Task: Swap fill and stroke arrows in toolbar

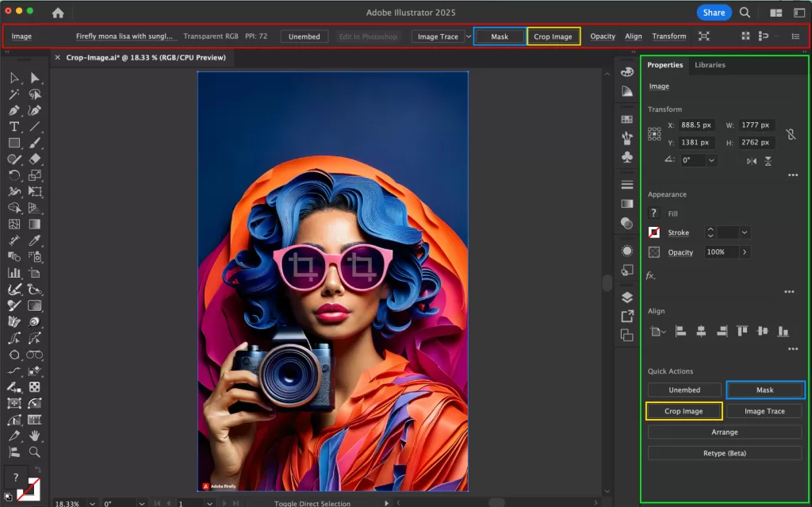Action: [x=37, y=469]
